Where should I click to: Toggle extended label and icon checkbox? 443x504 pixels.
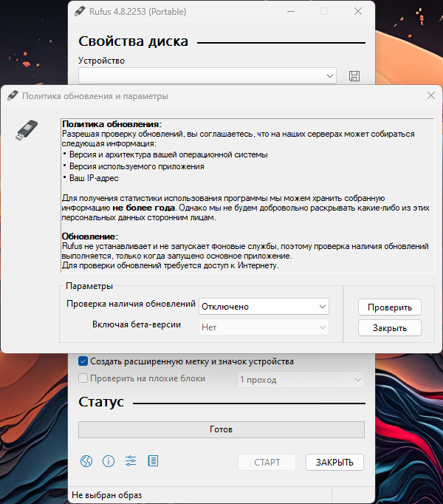click(83, 361)
